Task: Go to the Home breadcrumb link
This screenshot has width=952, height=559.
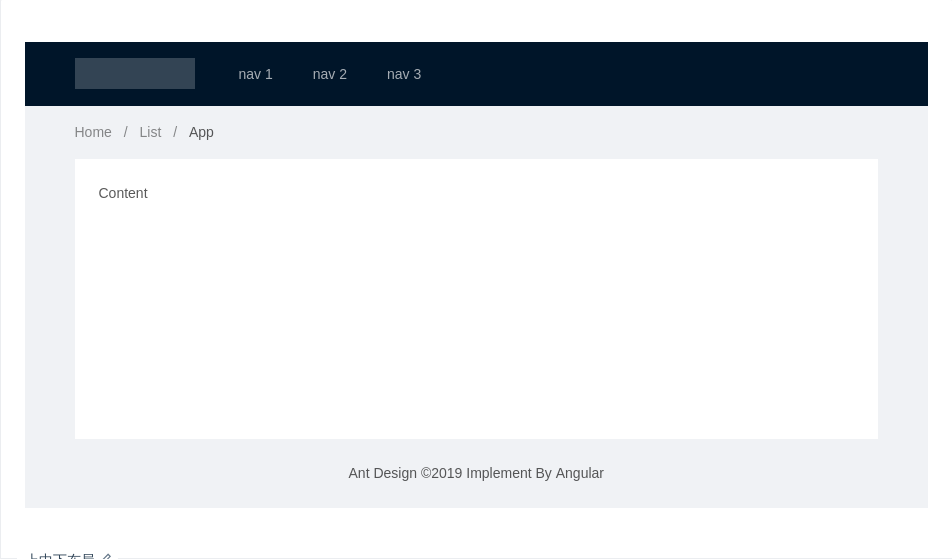Action: coord(93,132)
